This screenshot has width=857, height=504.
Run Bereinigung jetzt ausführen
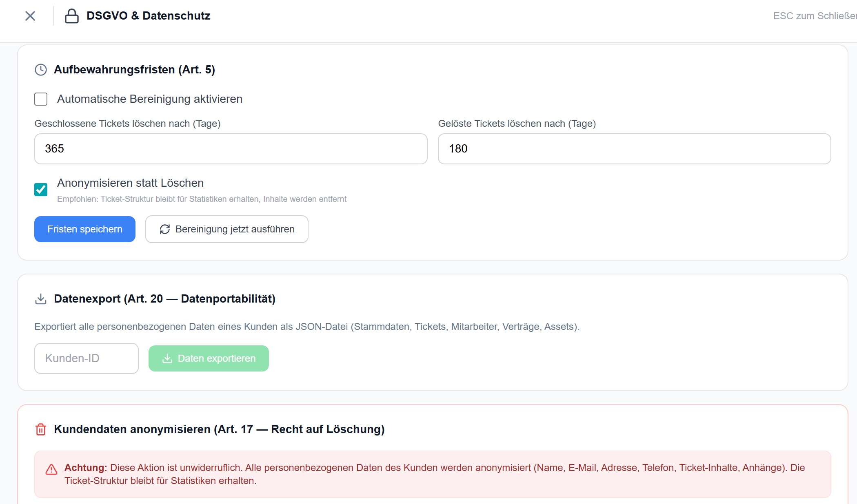227,229
